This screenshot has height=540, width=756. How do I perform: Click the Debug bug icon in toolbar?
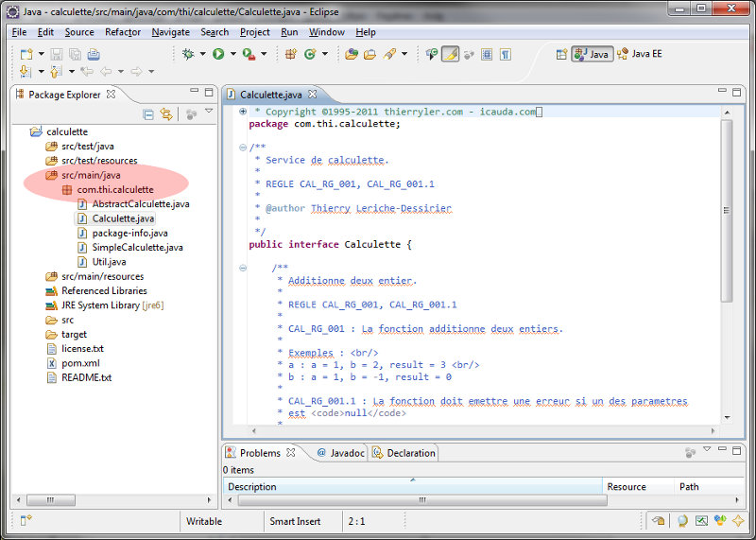click(188, 54)
